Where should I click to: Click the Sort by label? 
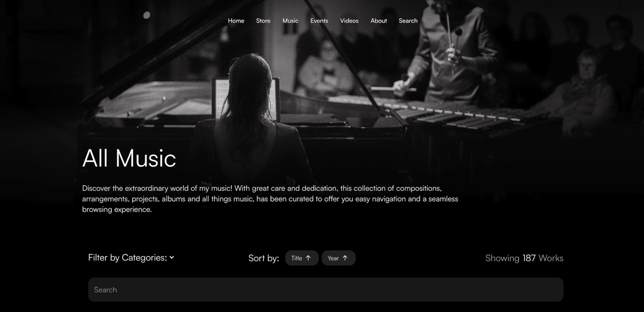(x=263, y=258)
